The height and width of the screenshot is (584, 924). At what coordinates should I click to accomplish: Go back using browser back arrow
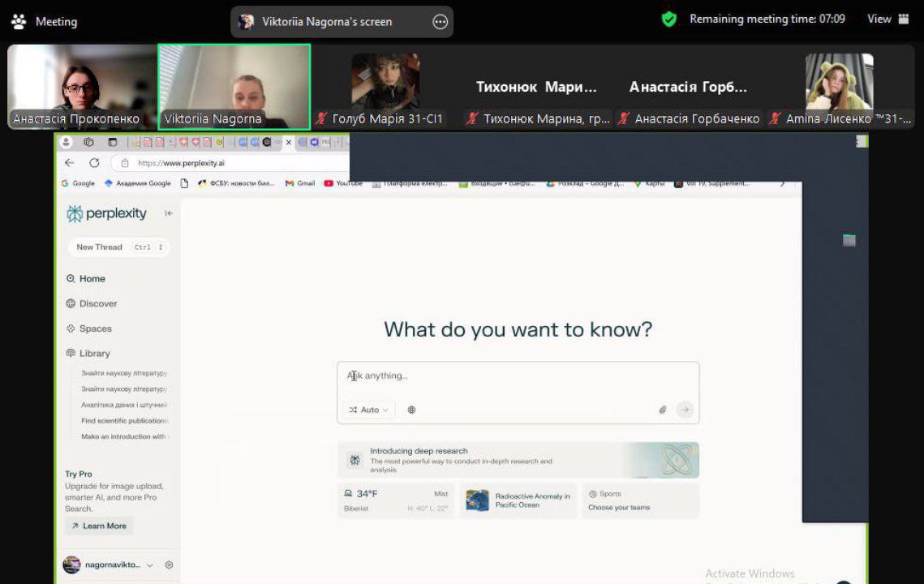pos(69,163)
